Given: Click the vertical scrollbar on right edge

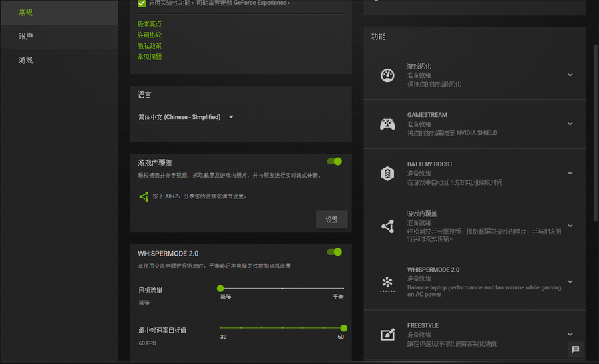Looking at the screenshot, I should pyautogui.click(x=595, y=132).
